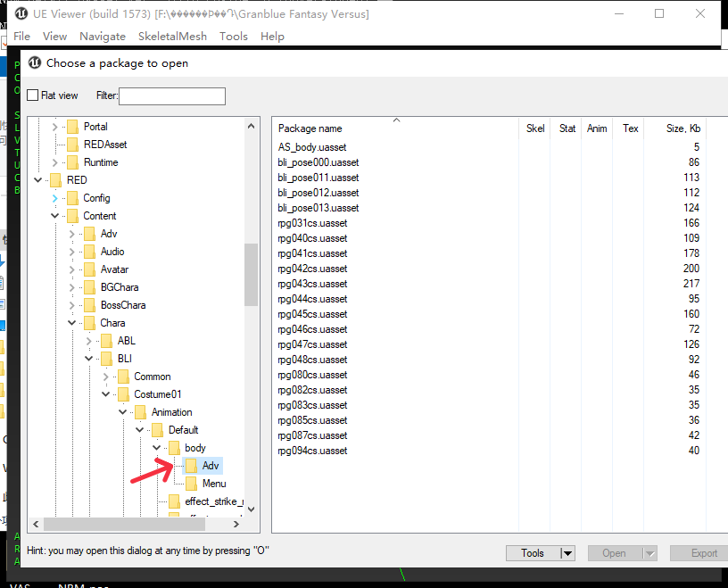Collapse the BLI folder
The height and width of the screenshot is (588, 728).
click(88, 359)
